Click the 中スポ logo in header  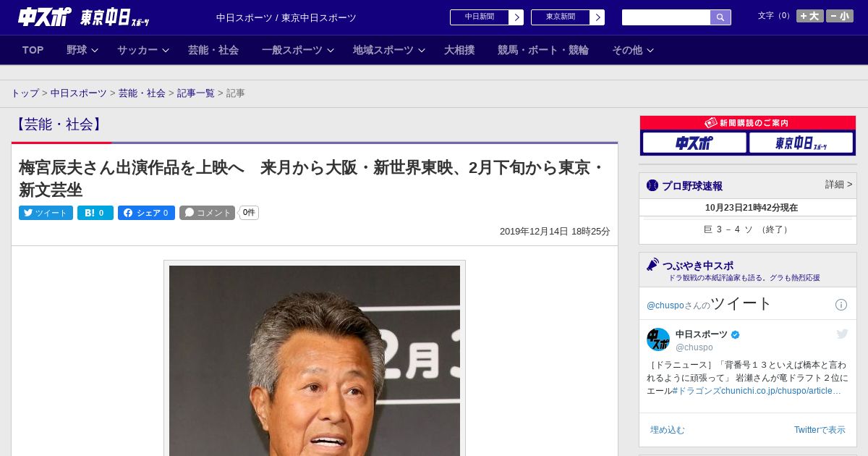[x=45, y=17]
